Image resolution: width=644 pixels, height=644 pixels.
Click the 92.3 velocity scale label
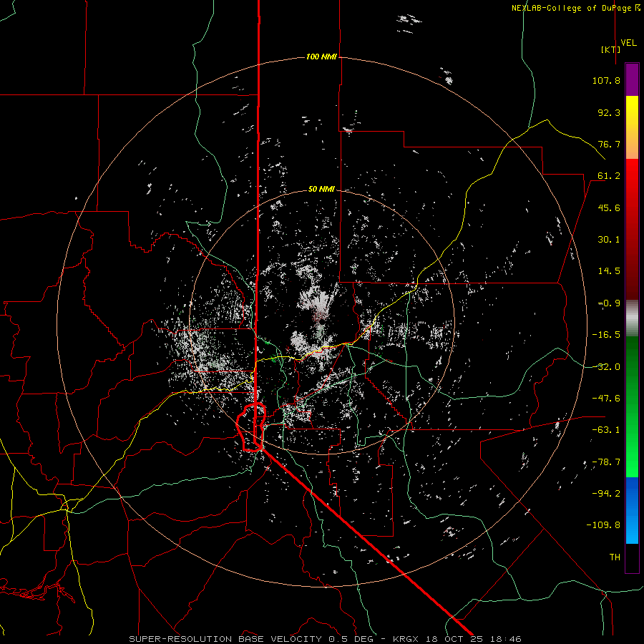pyautogui.click(x=609, y=112)
